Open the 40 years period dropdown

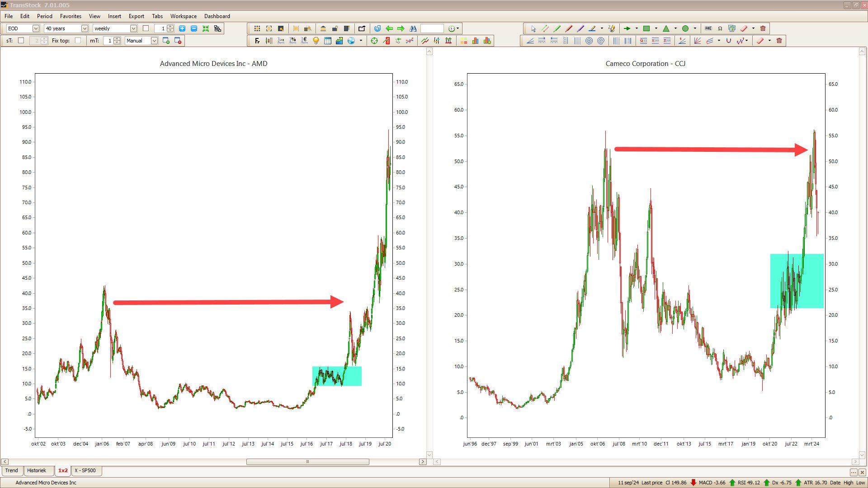pos(85,28)
